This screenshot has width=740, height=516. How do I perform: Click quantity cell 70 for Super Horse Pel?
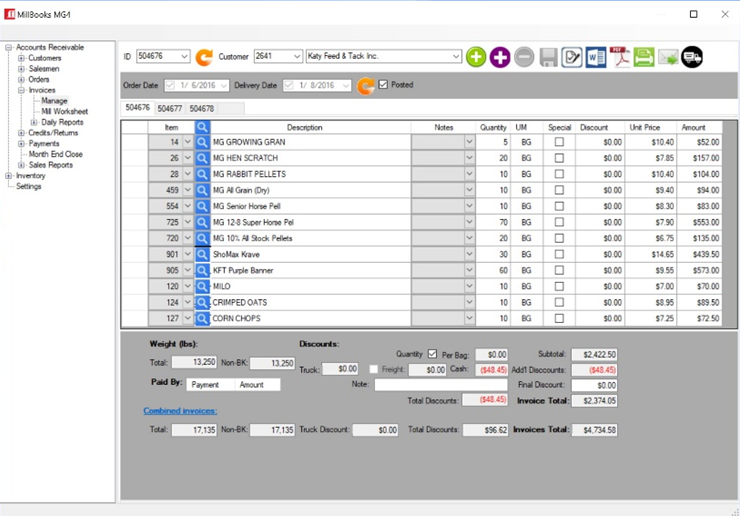(x=493, y=222)
